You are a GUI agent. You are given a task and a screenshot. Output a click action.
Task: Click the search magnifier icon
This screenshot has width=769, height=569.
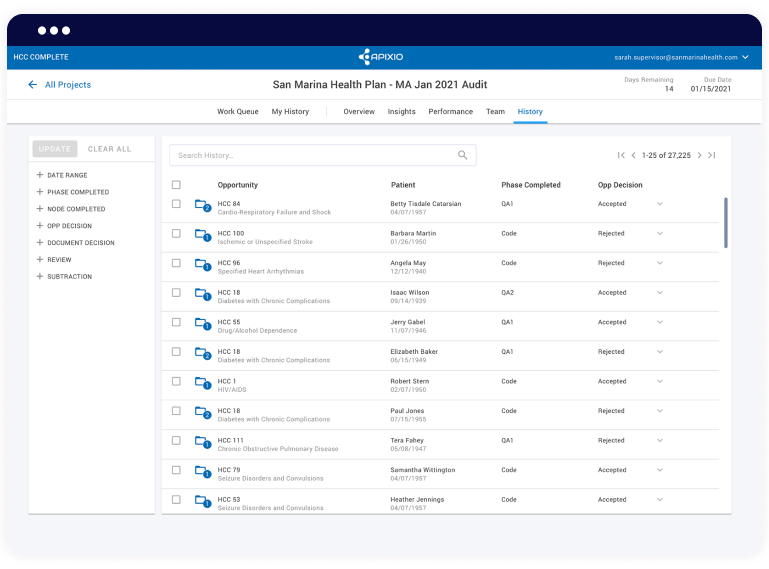pos(462,155)
